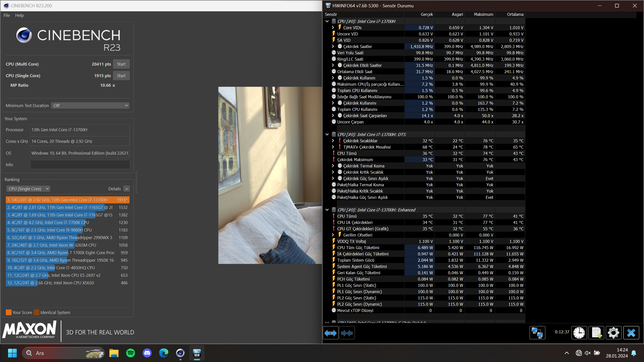The width and height of the screenshot is (644, 362).
Task: Expand the Çekirdek Saatler row
Action: (333, 47)
